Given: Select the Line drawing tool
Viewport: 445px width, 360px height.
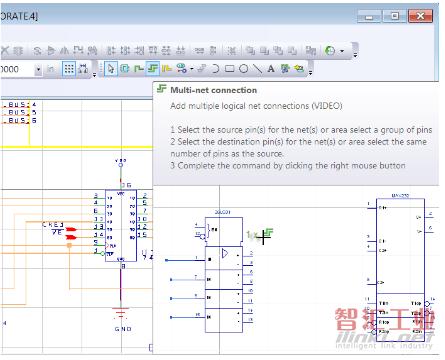Looking at the screenshot, I should point(257,69).
